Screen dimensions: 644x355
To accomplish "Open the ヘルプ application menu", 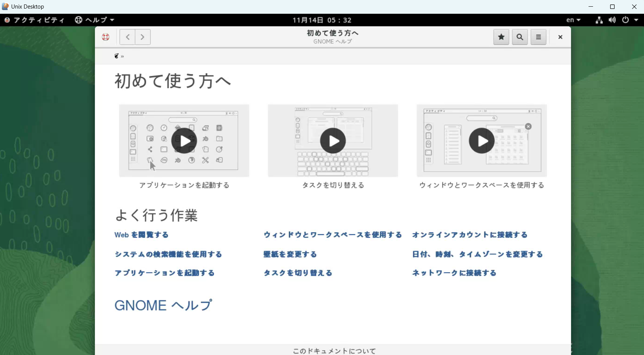I will click(94, 20).
